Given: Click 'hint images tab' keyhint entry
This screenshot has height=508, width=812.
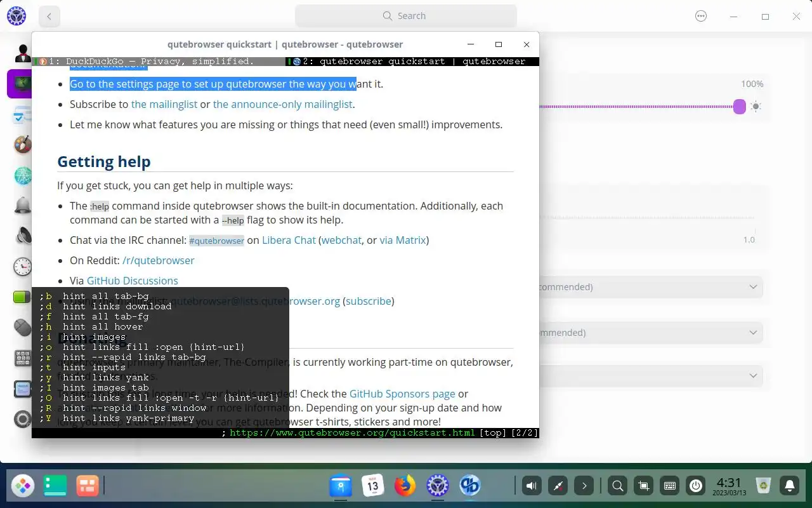Looking at the screenshot, I should (105, 387).
